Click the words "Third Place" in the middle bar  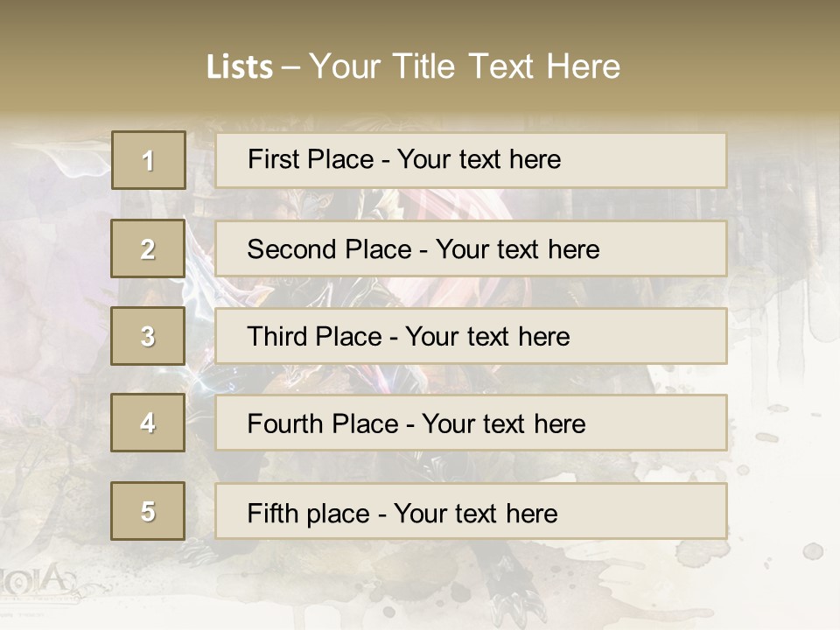coord(314,336)
